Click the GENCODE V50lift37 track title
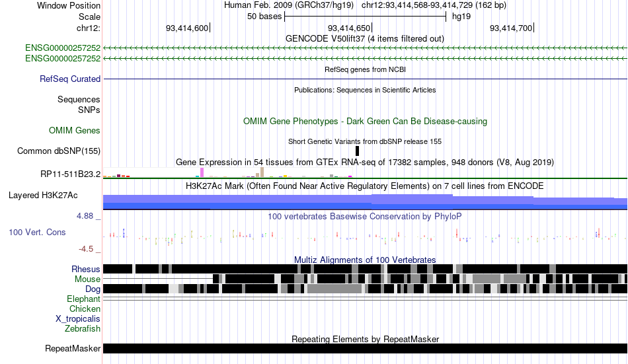 [364, 39]
